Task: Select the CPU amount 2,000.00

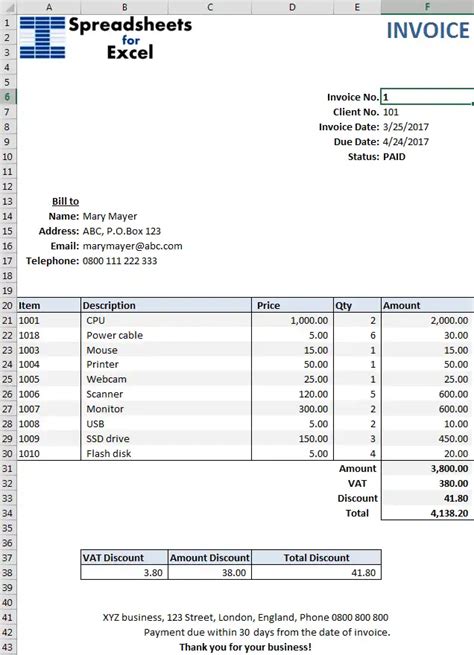Action: [x=427, y=320]
